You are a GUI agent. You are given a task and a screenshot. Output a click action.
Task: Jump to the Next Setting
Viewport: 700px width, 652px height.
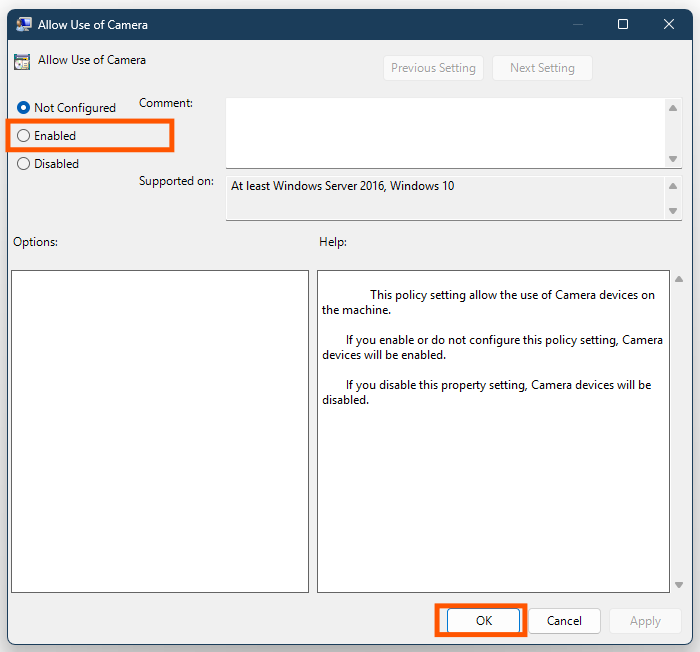click(542, 68)
